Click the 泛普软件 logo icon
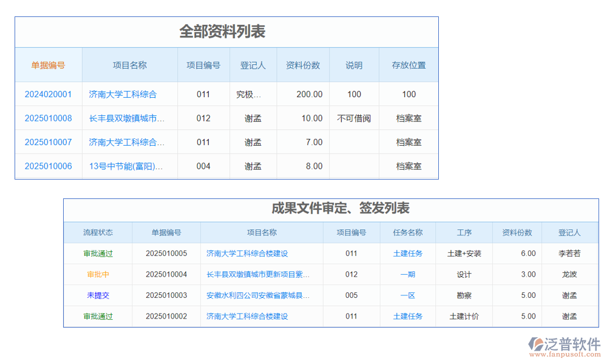 pyautogui.click(x=537, y=343)
